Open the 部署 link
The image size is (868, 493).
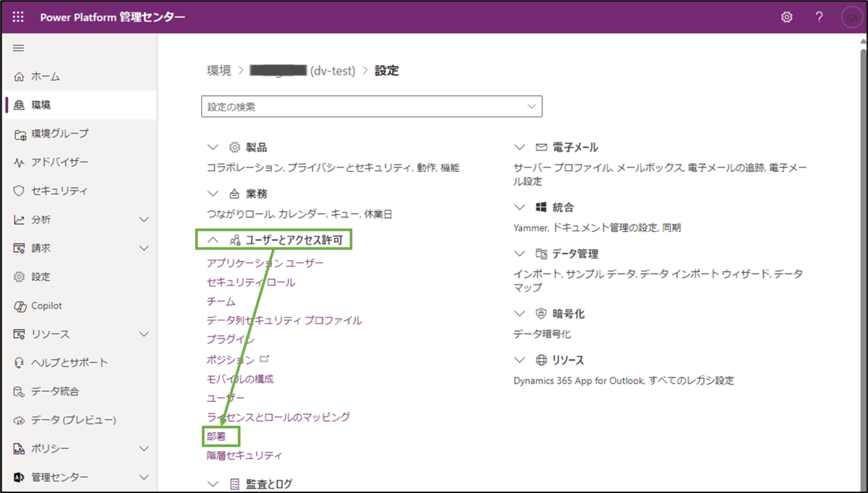215,436
